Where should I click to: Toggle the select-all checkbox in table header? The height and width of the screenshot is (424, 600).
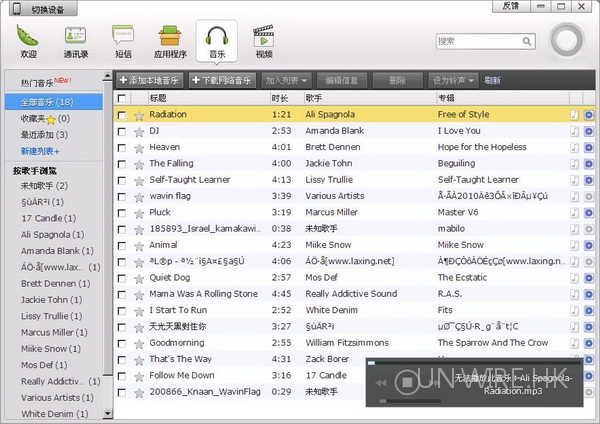click(122, 98)
